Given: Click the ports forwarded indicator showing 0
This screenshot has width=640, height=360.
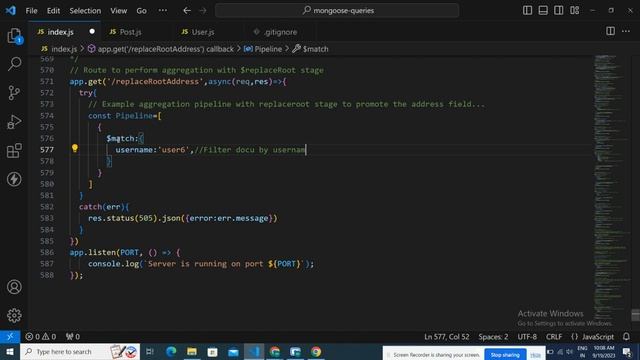Looking at the screenshot, I should [x=73, y=337].
